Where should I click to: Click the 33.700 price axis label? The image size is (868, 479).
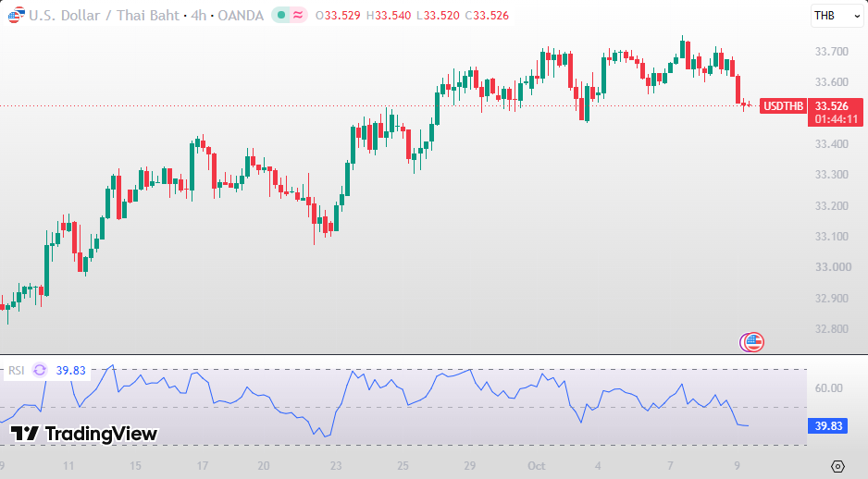832,52
